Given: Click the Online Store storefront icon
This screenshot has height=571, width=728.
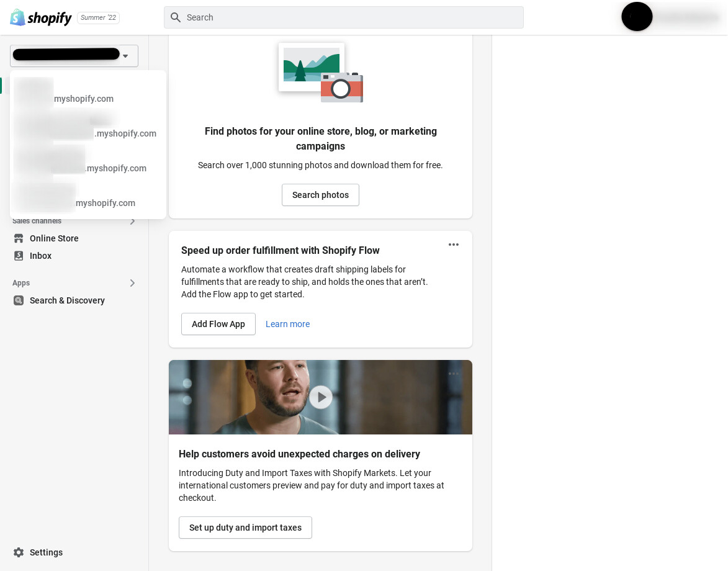Looking at the screenshot, I should point(19,238).
